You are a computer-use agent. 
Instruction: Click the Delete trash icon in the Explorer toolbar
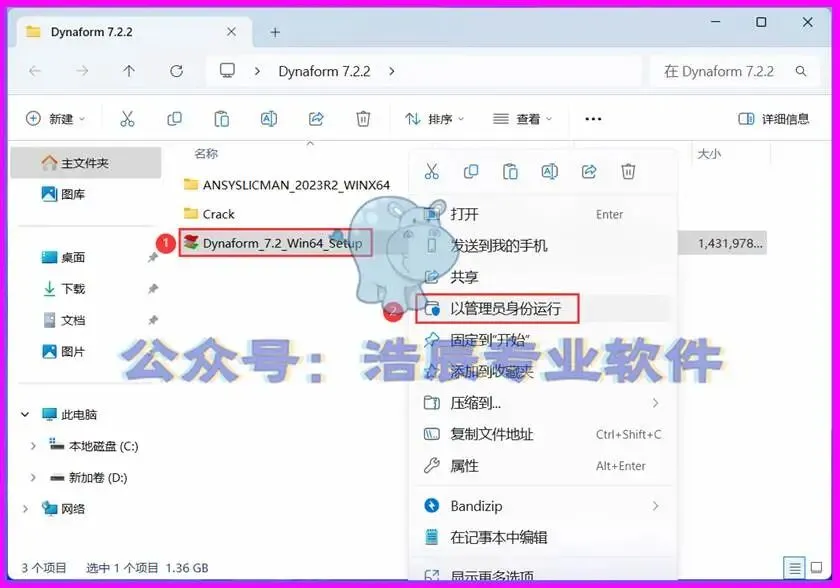pyautogui.click(x=363, y=118)
